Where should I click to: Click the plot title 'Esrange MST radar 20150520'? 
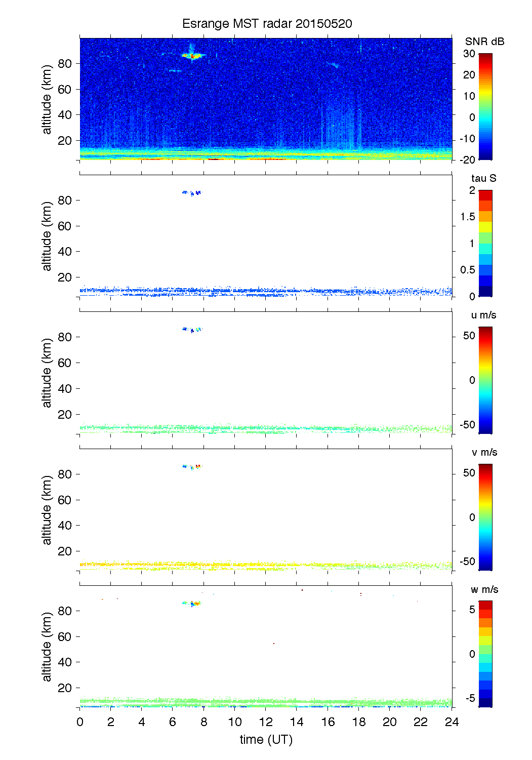pos(267,24)
